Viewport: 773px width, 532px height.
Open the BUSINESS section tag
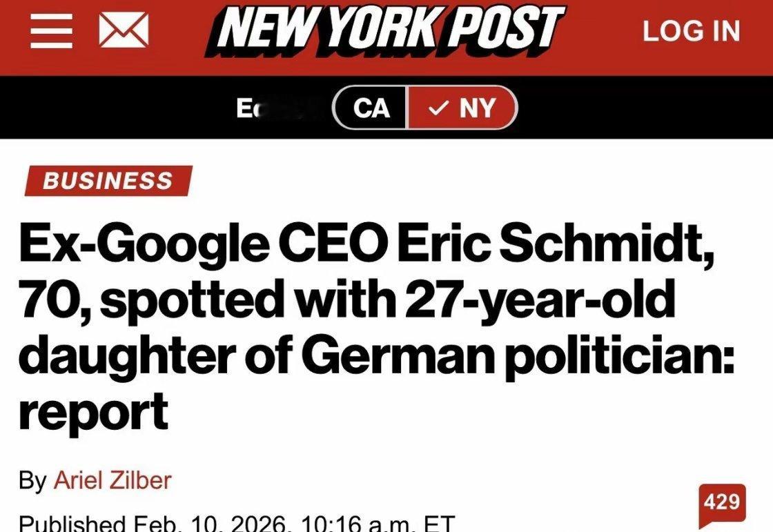tap(107, 181)
